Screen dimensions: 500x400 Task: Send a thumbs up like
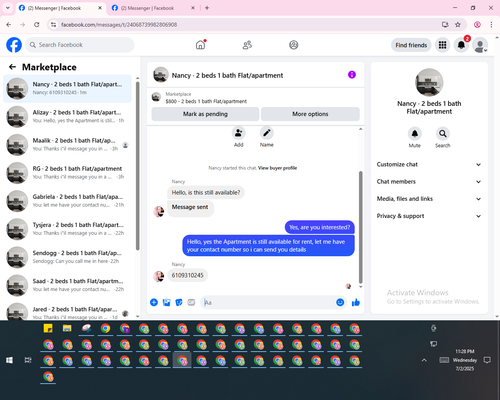(356, 302)
